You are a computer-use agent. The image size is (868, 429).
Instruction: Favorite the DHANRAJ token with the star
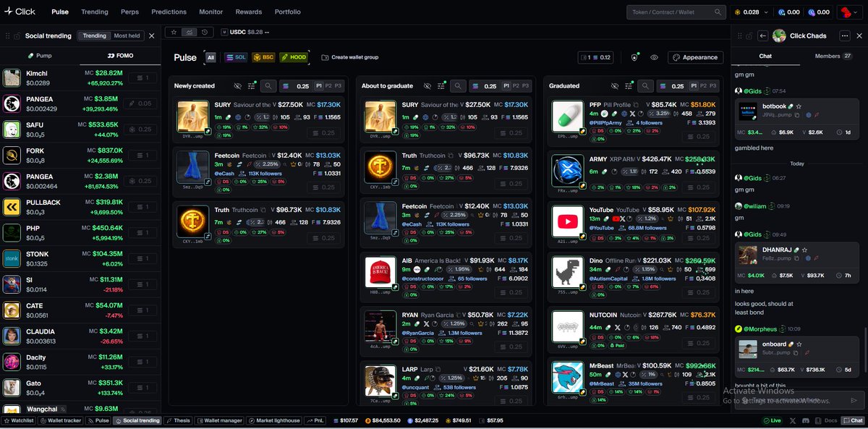(804, 249)
